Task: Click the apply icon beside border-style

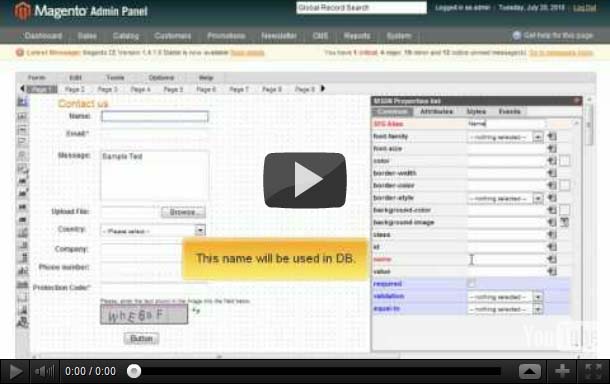Action: click(x=552, y=198)
